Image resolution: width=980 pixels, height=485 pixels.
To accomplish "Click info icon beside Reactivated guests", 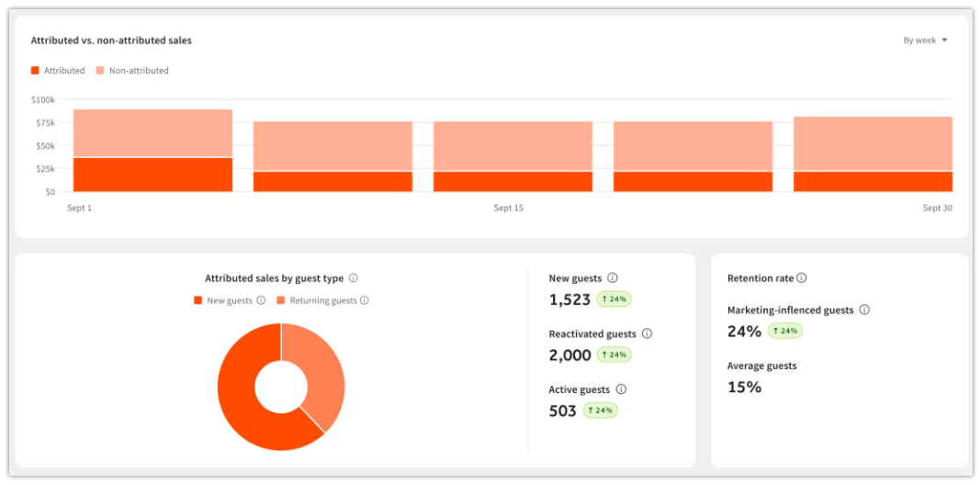I will (x=647, y=333).
